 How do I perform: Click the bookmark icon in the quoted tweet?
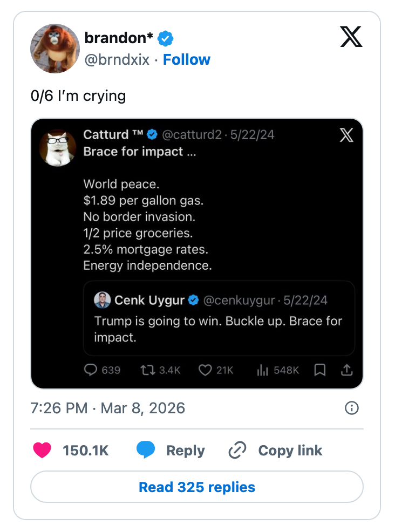pyautogui.click(x=320, y=370)
